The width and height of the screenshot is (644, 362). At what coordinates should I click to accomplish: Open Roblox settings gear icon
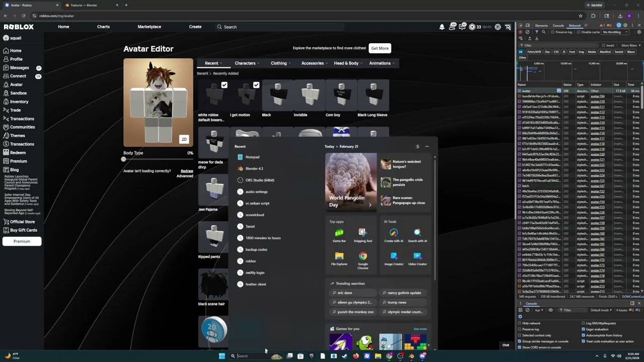tap(498, 27)
